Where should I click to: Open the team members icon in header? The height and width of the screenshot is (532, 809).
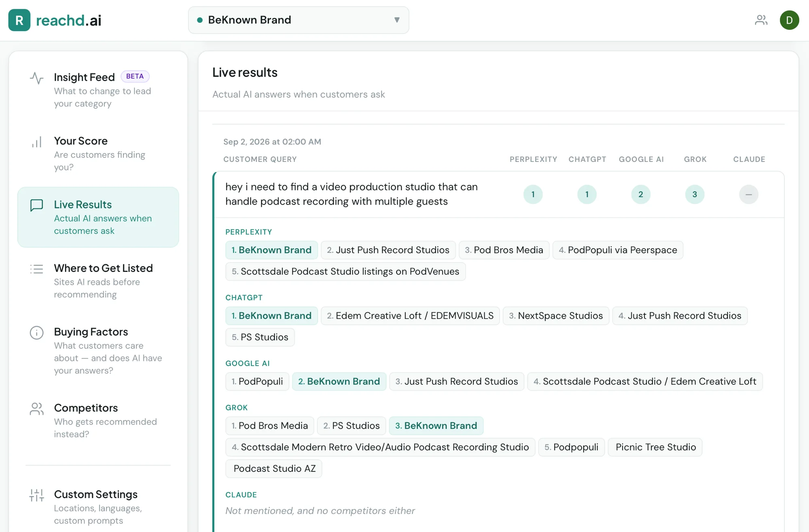tap(761, 20)
